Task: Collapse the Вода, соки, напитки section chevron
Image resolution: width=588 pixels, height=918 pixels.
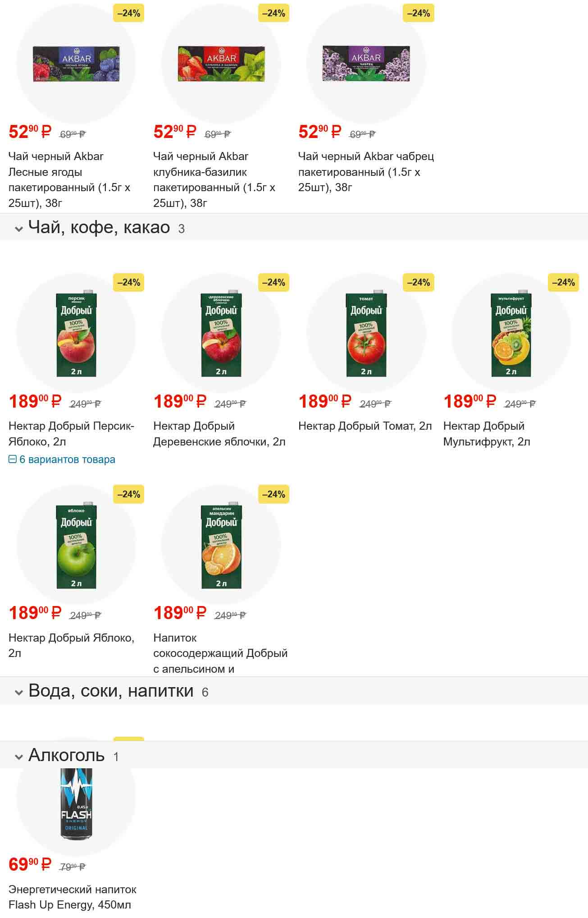Action: pos(18,692)
